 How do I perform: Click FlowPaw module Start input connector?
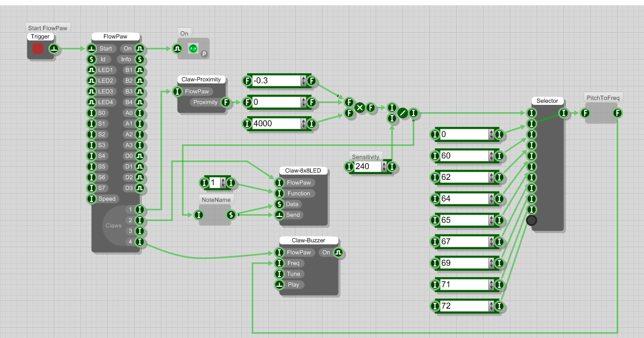(x=91, y=49)
